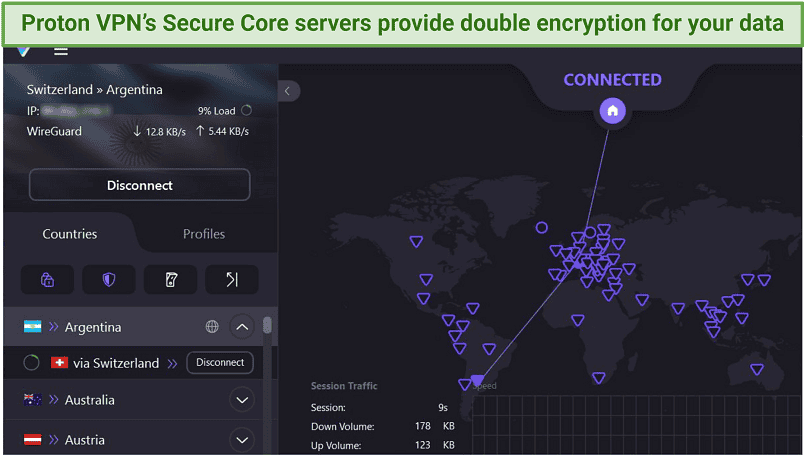Click the double chevron beside via Switzerland
Screen dimensions: 806x457
(172, 364)
